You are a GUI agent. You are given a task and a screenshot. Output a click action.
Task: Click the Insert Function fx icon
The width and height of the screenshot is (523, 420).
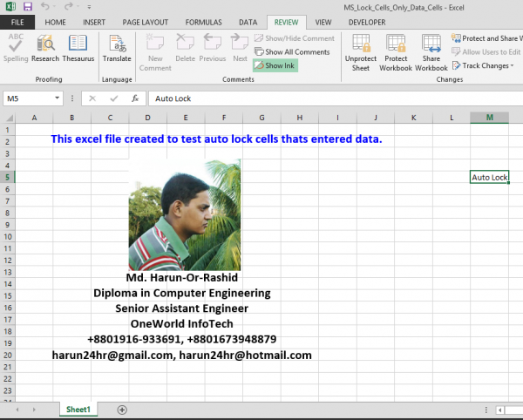[134, 98]
